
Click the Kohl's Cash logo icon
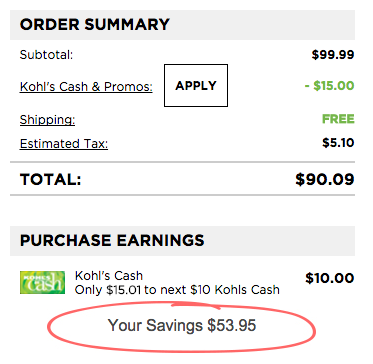click(x=42, y=283)
